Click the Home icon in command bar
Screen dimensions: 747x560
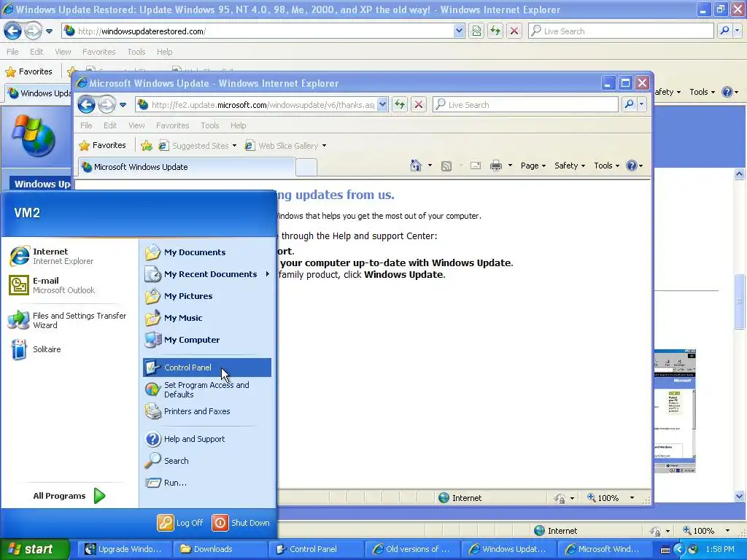(x=416, y=166)
